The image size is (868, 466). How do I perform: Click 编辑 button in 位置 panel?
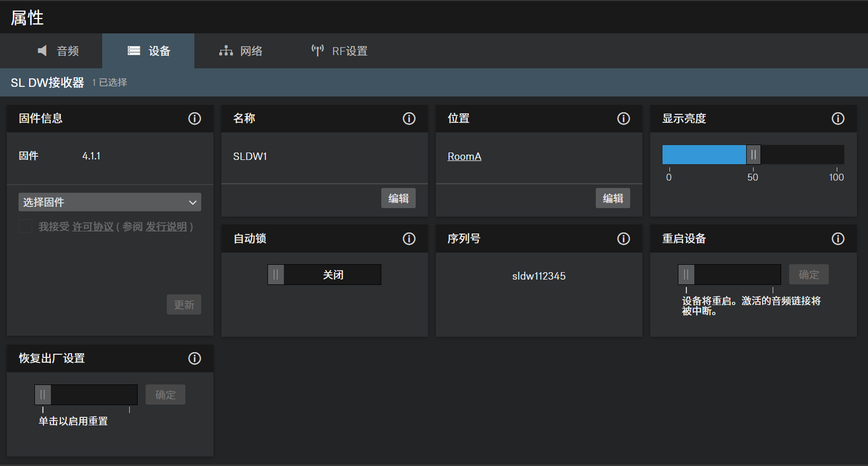pyautogui.click(x=613, y=199)
